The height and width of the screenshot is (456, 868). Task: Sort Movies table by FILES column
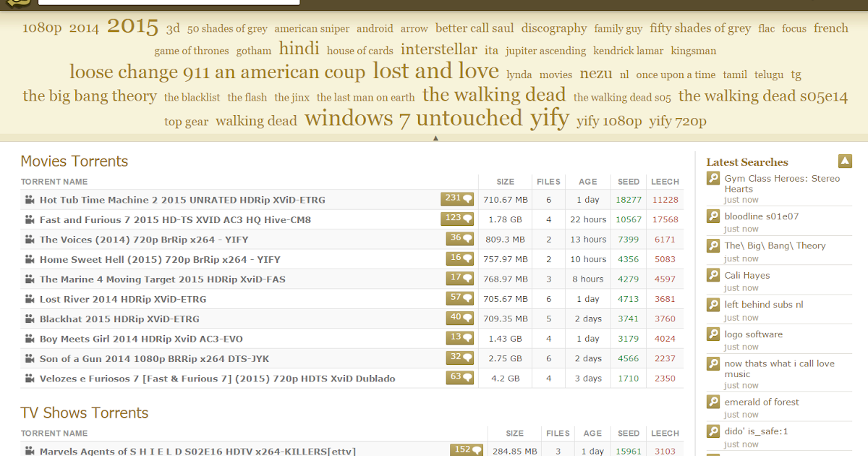(548, 182)
